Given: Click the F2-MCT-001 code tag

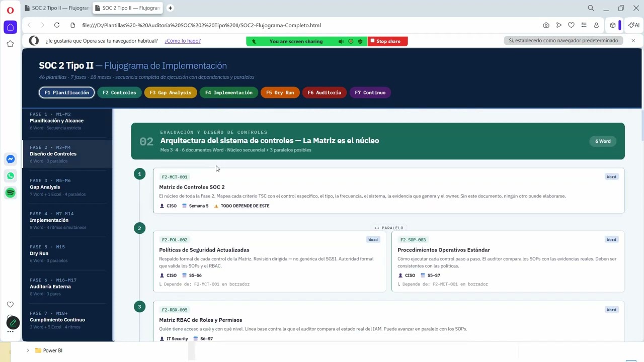Looking at the screenshot, I should click(175, 177).
